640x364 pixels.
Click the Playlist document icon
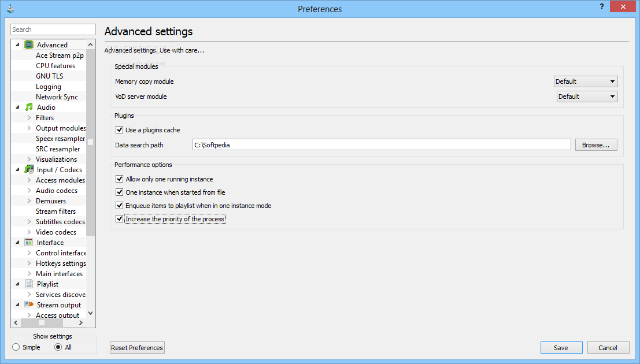tap(29, 284)
